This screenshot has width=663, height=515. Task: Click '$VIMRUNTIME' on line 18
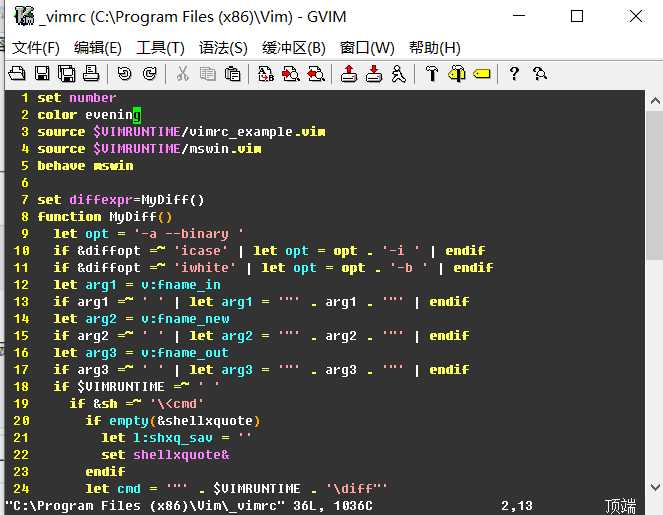pos(121,386)
